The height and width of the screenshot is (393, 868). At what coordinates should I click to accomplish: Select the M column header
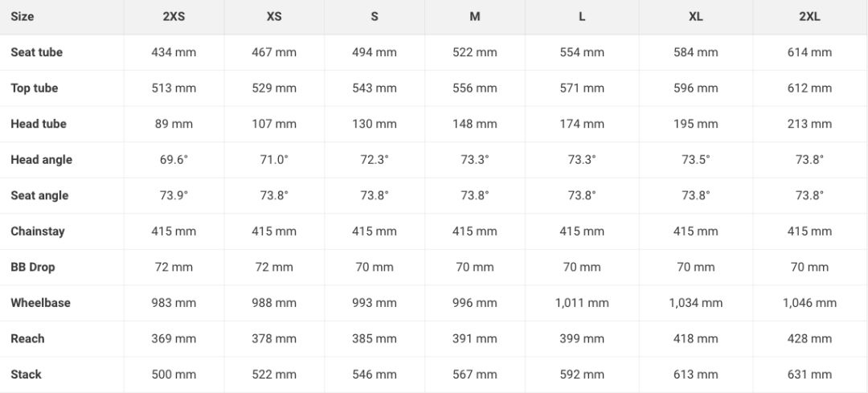[475, 16]
